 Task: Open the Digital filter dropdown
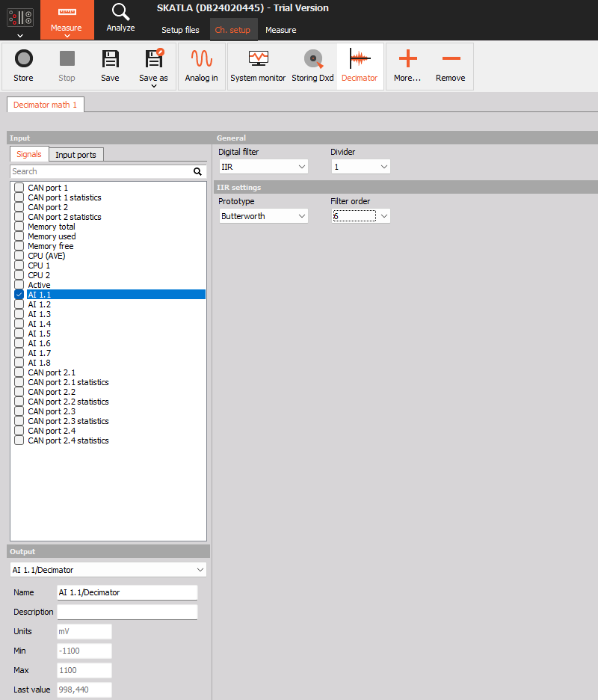(263, 166)
